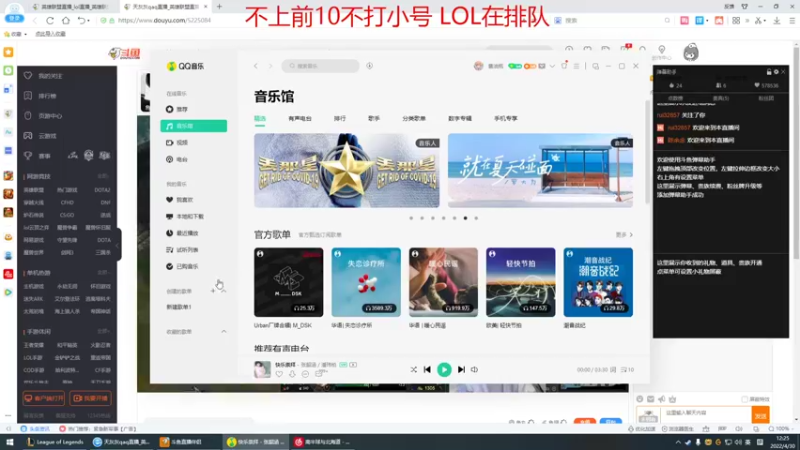Click the orange 发送 chat button
The height and width of the screenshot is (450, 800).
tap(760, 415)
